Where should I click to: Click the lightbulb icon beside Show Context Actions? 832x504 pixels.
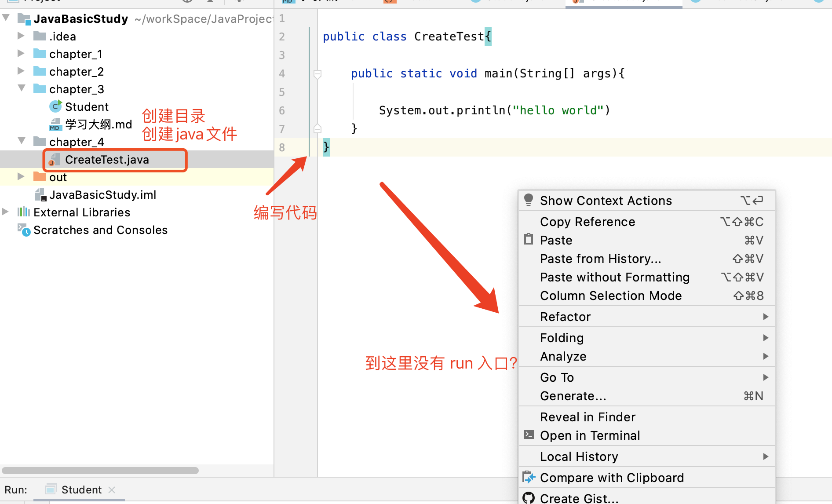[x=529, y=200]
